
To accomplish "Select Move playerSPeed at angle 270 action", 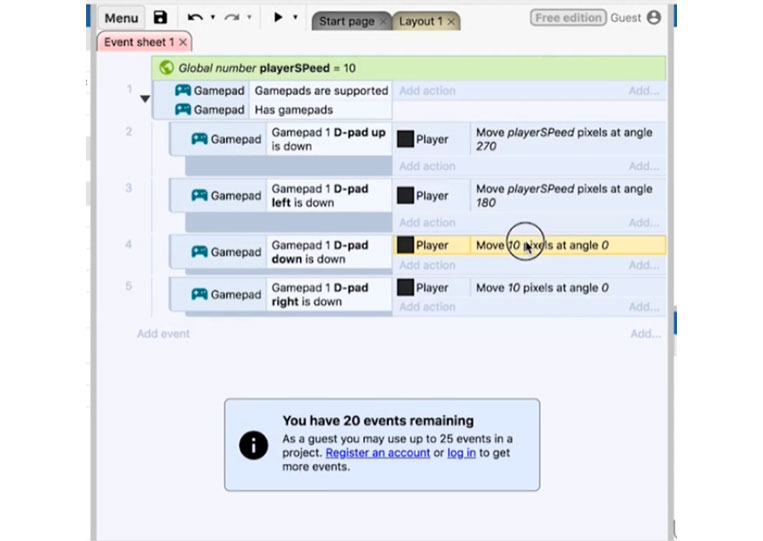I will [x=567, y=139].
